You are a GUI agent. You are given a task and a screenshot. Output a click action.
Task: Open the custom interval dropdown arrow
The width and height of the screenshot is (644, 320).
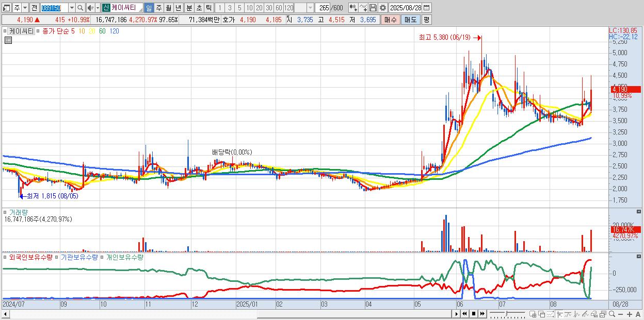point(310,8)
